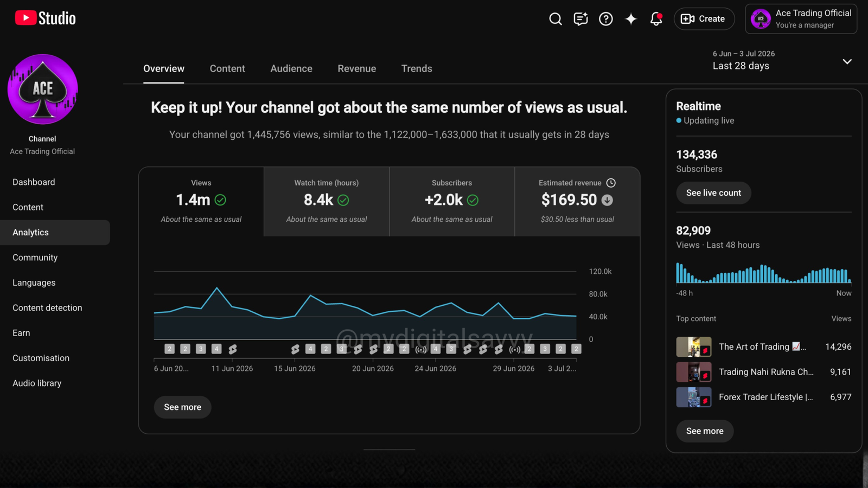Click the YouTube Studio logo
The image size is (868, 488).
(46, 18)
